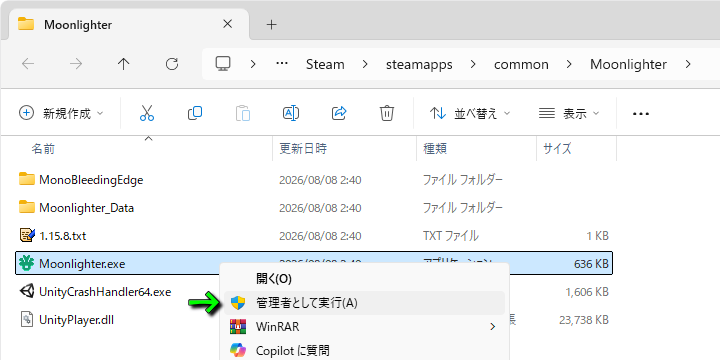The width and height of the screenshot is (720, 360).
Task: Sort by 更新日時 column header
Action: 303,148
